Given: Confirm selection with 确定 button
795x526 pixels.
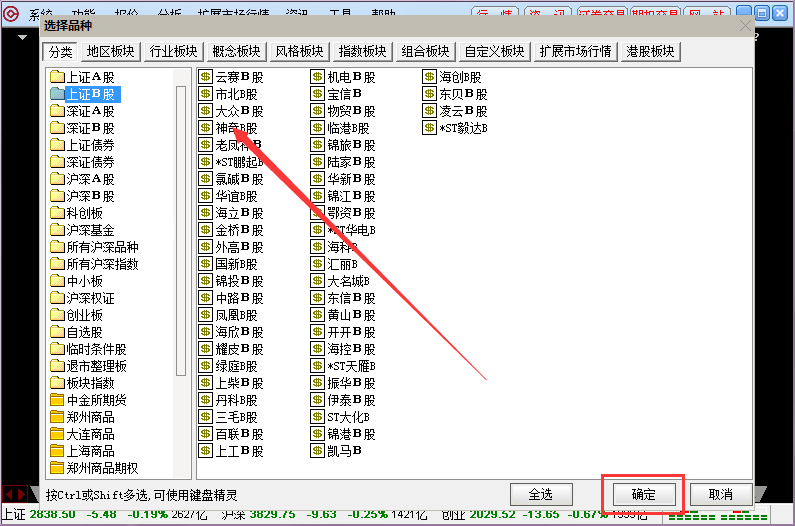Looking at the screenshot, I should tap(644, 495).
